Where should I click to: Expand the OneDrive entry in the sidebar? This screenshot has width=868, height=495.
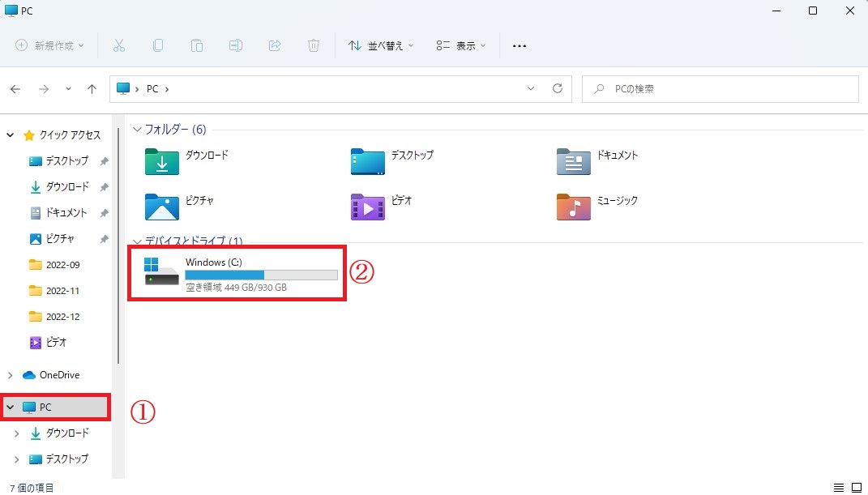click(10, 374)
